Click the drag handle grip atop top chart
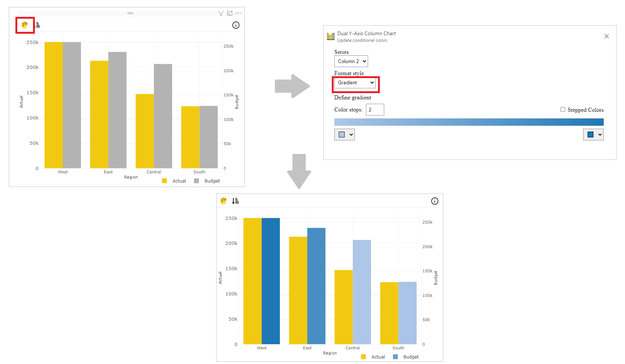Screen dimensions: 625x364 point(130,13)
